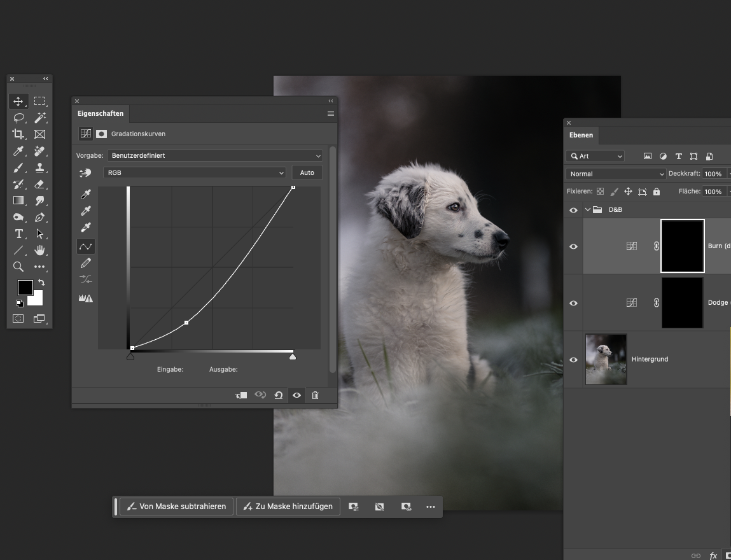The height and width of the screenshot is (560, 731).
Task: Select the Lasso tool
Action: click(x=18, y=118)
